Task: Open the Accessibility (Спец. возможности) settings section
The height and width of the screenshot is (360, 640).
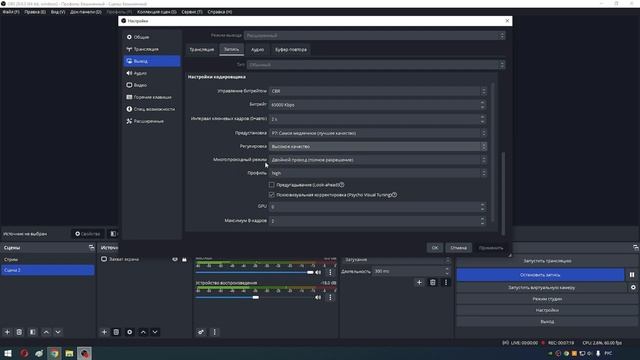Action: click(151, 109)
